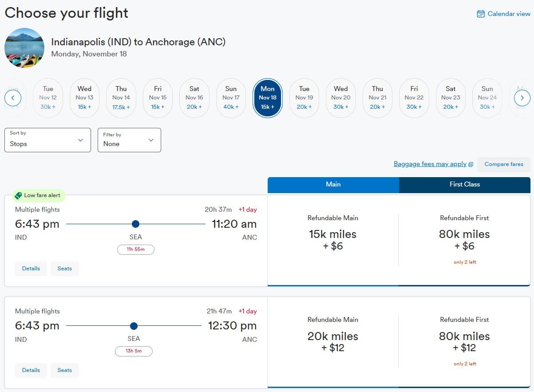
Task: View Seats for the 12:30 pm arrival flight
Action: coord(65,370)
